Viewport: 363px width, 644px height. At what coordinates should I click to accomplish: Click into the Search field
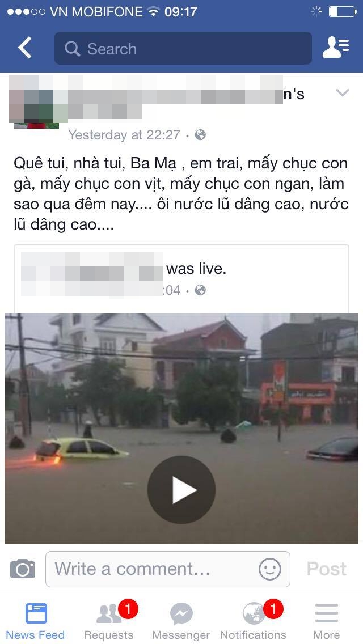point(183,48)
